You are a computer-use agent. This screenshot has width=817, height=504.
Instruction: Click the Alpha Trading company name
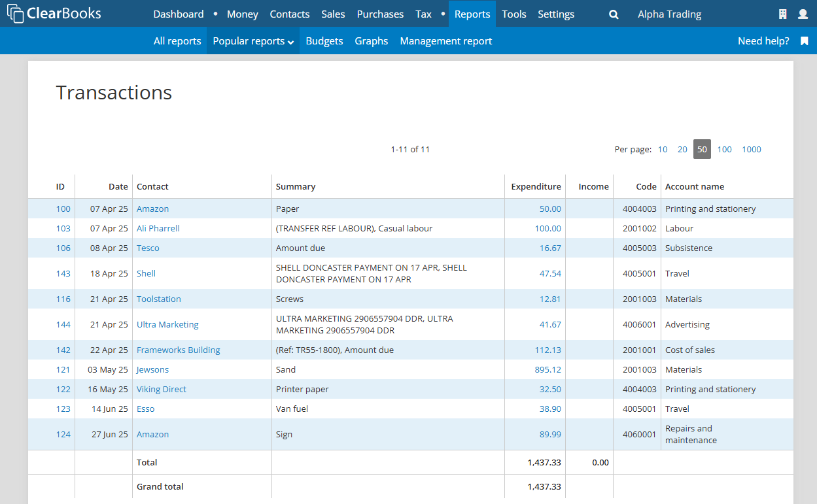tap(669, 14)
